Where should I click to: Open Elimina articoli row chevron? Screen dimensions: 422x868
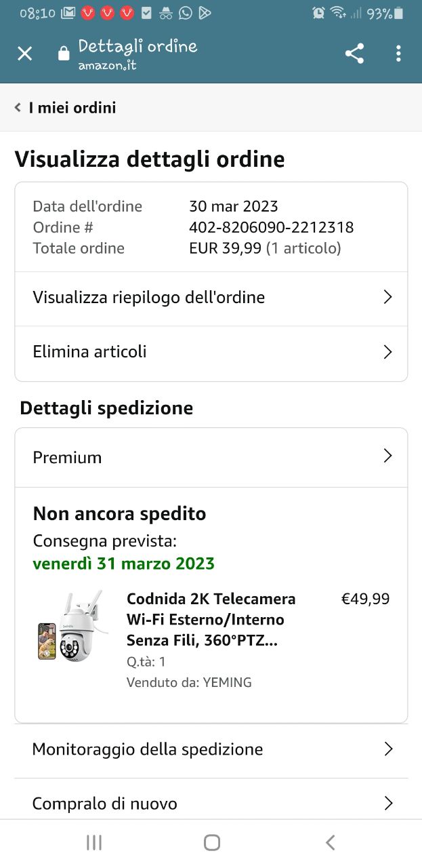[387, 352]
